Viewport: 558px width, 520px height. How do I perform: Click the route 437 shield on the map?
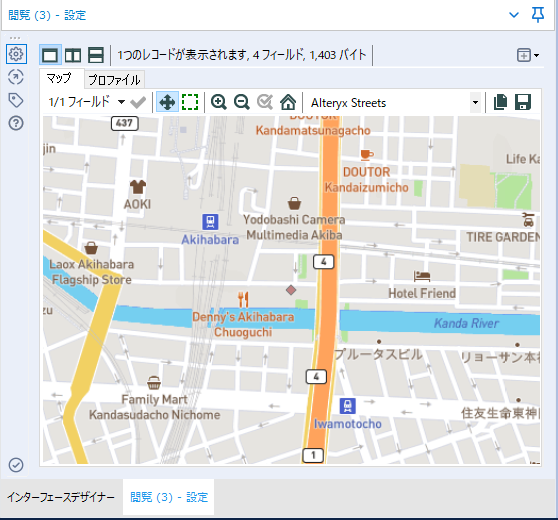point(125,123)
